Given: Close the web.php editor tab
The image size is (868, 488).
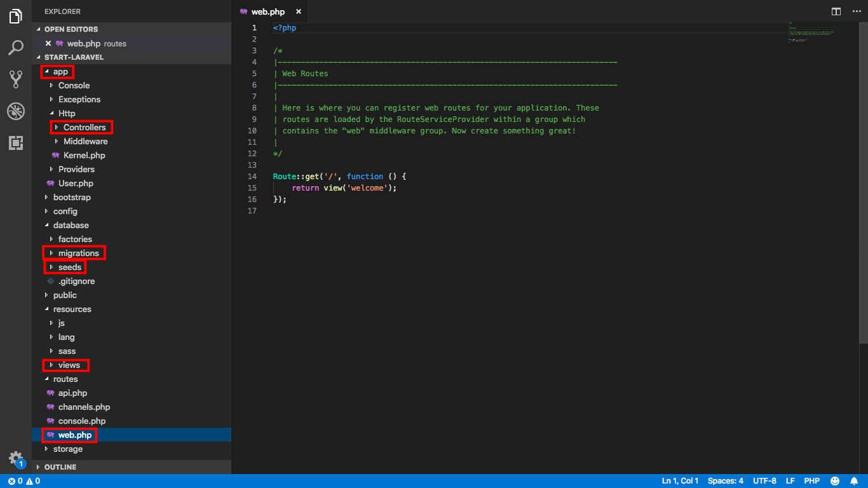Looking at the screenshot, I should pos(299,11).
